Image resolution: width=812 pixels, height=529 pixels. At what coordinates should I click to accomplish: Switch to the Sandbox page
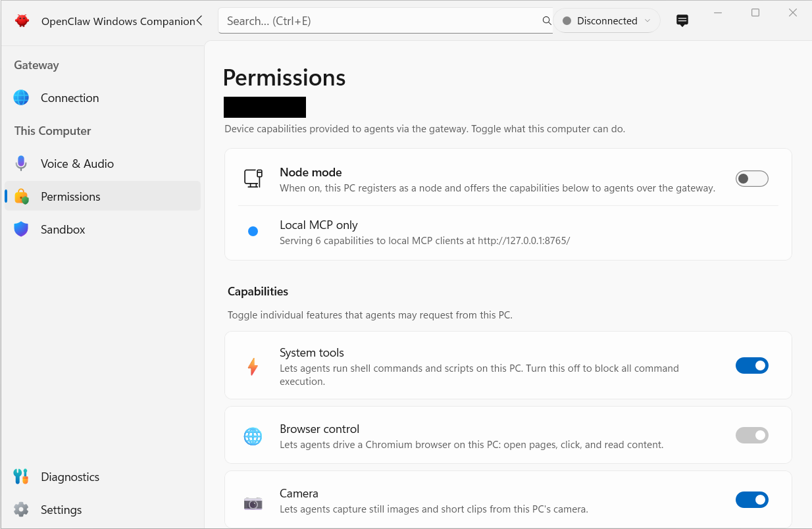point(102,229)
